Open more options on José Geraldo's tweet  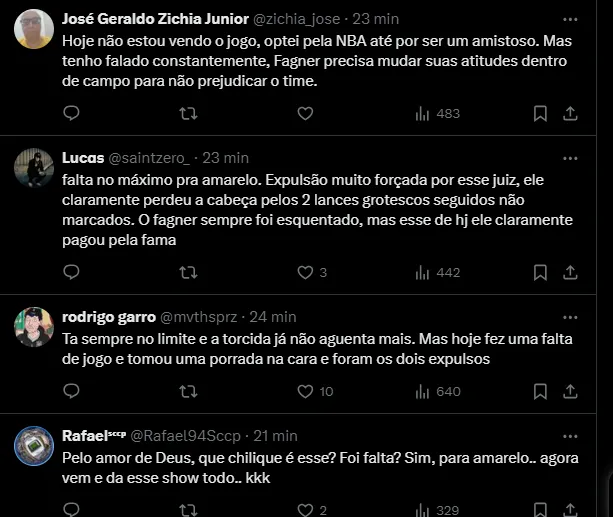[x=570, y=19]
